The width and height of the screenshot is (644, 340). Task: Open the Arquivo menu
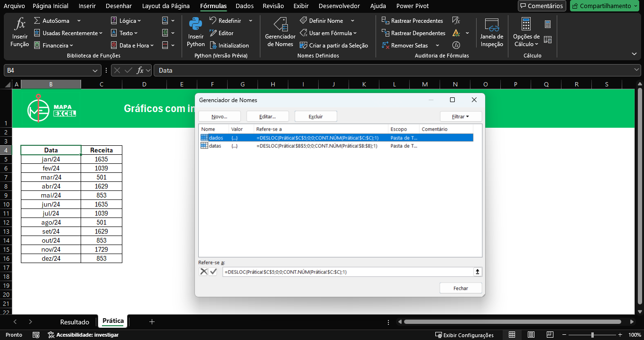(x=14, y=6)
